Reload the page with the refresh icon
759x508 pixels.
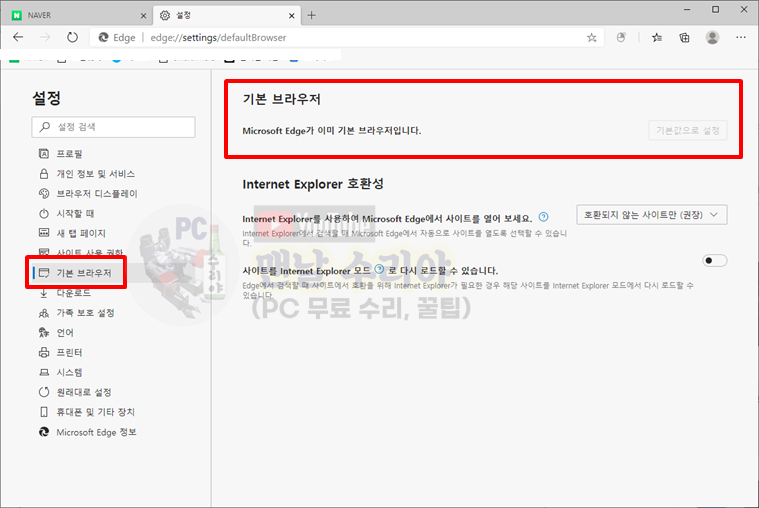click(x=72, y=37)
